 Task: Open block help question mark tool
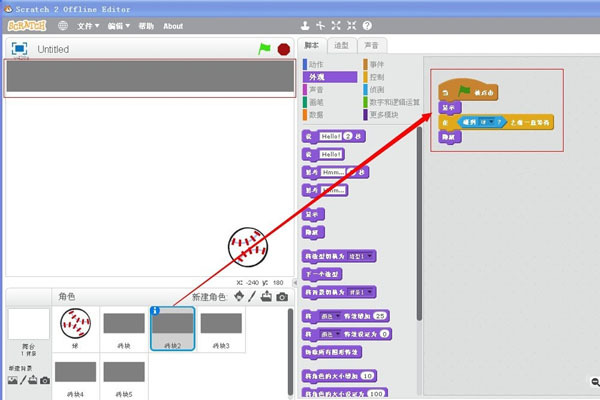[367, 26]
